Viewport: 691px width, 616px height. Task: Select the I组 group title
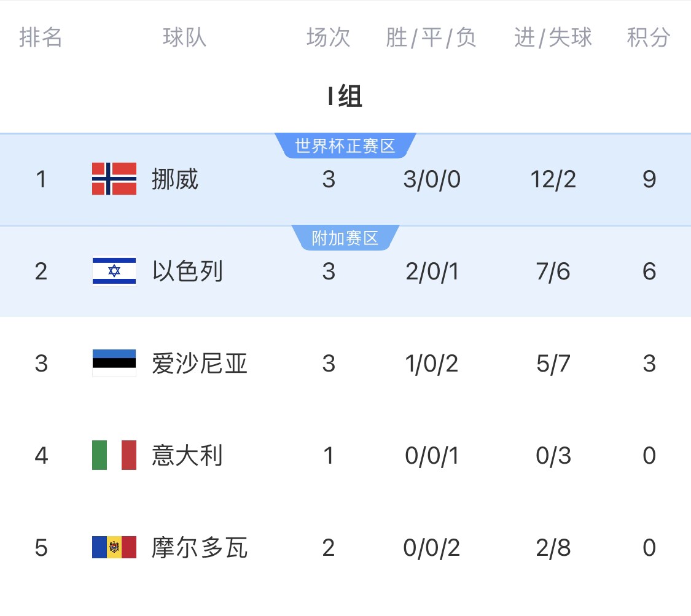coord(345,96)
